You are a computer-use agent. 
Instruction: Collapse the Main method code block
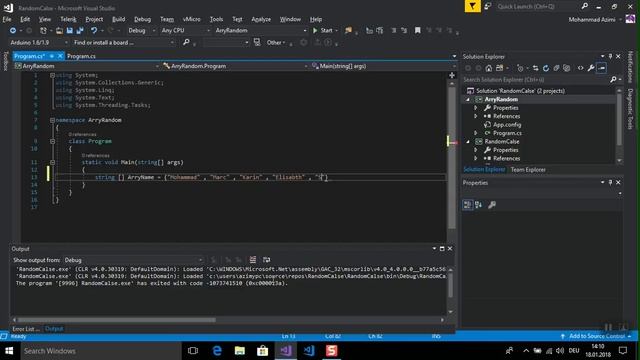[52, 162]
